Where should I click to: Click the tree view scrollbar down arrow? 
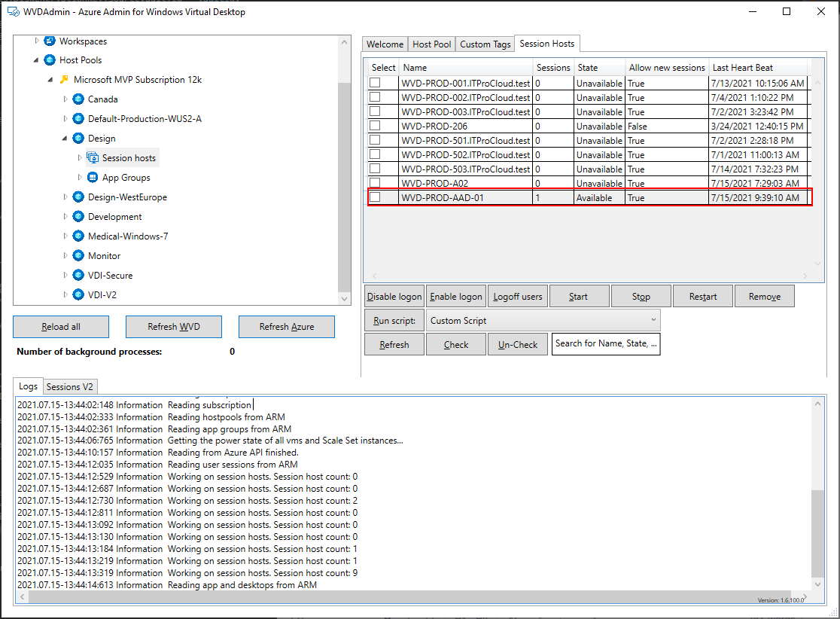coord(344,298)
